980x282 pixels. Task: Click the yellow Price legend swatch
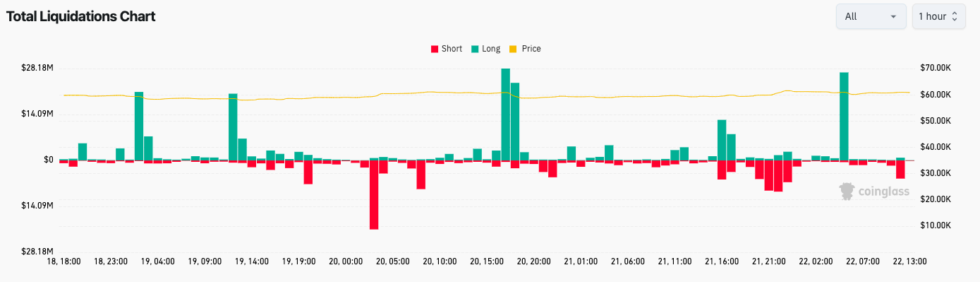(x=513, y=49)
